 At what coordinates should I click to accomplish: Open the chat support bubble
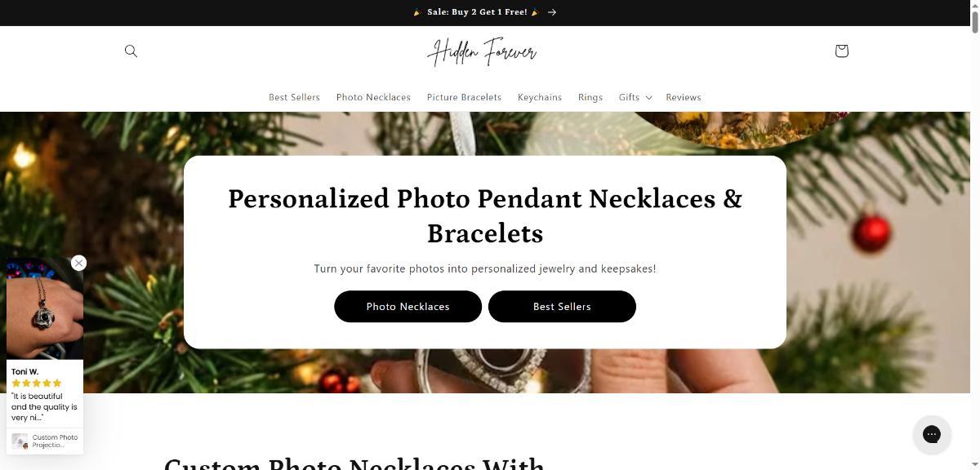(932, 434)
